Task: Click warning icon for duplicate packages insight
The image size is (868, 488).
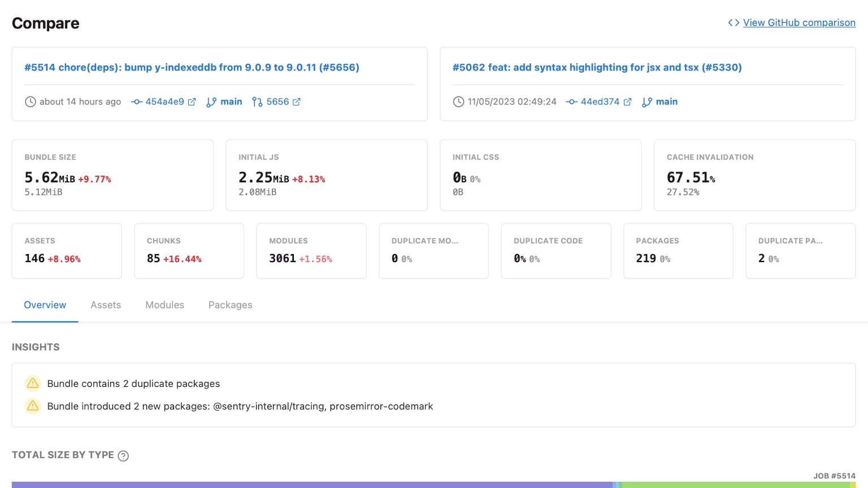Action: click(33, 384)
